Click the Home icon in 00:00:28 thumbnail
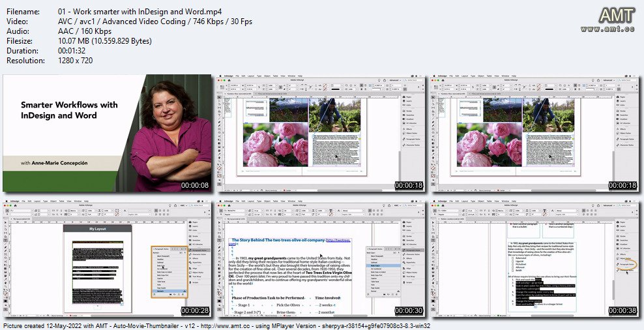Image resolution: width=644 pixels, height=330 pixels. pyautogui.click(x=15, y=205)
